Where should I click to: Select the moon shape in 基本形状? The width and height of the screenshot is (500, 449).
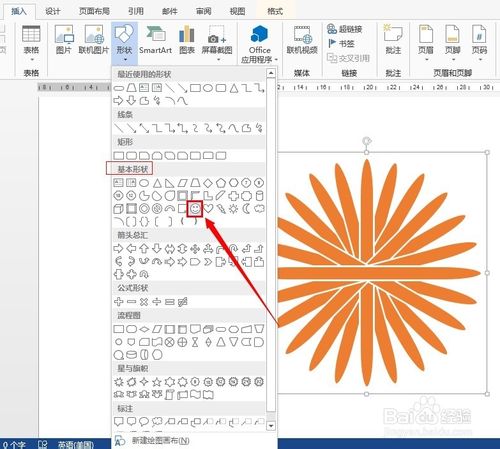click(x=246, y=209)
